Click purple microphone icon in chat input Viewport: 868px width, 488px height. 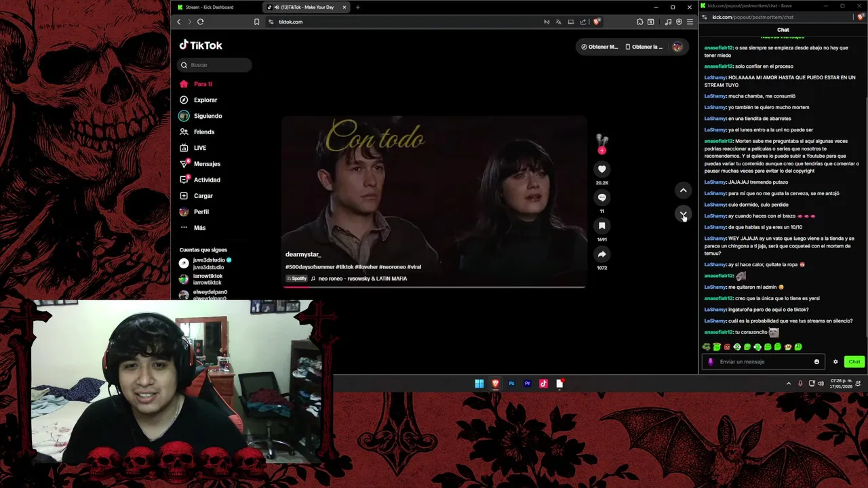[711, 362]
